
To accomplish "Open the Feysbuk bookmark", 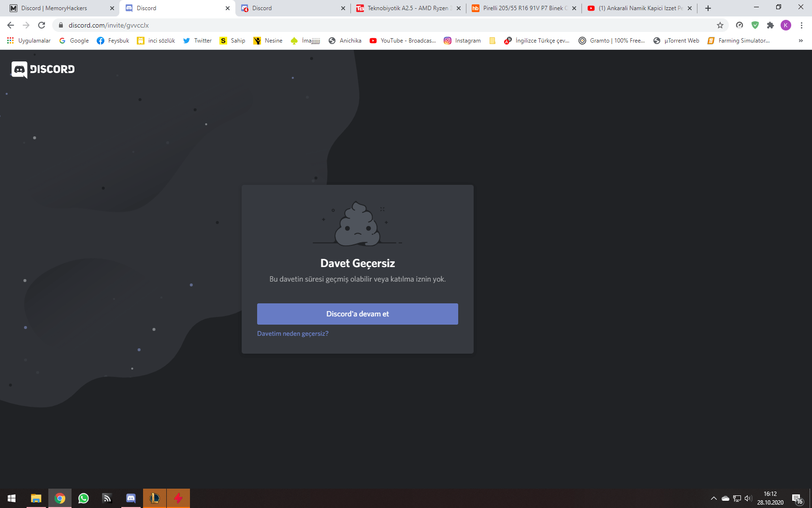I will point(113,41).
